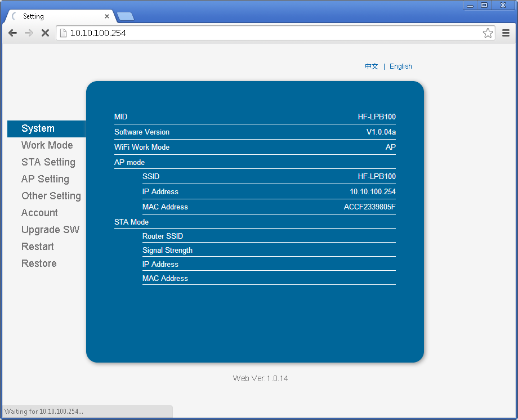Image resolution: width=518 pixels, height=420 pixels.
Task: Close the Setting tab
Action: coord(107,16)
